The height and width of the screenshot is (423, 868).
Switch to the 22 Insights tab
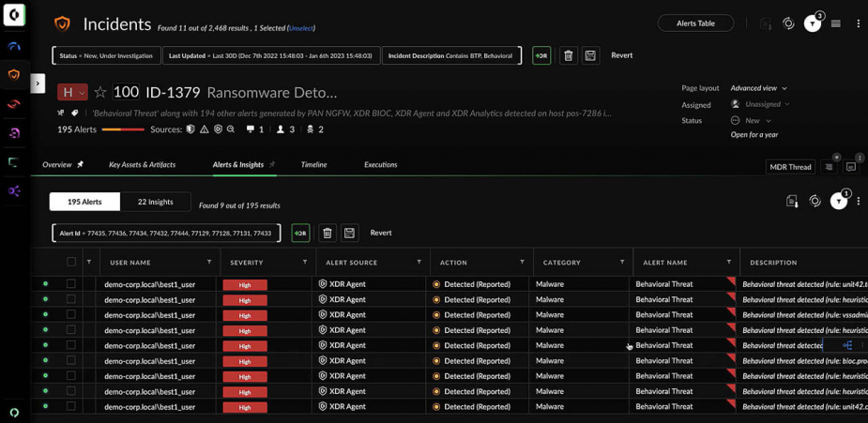[x=156, y=202]
